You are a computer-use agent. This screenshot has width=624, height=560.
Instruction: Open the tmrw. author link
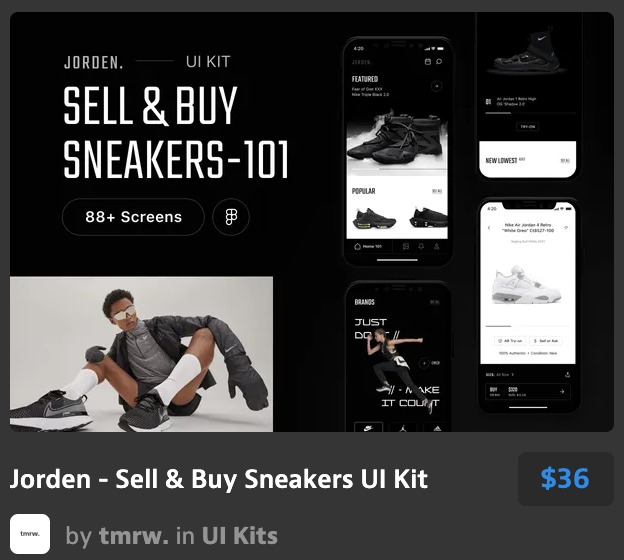[134, 535]
